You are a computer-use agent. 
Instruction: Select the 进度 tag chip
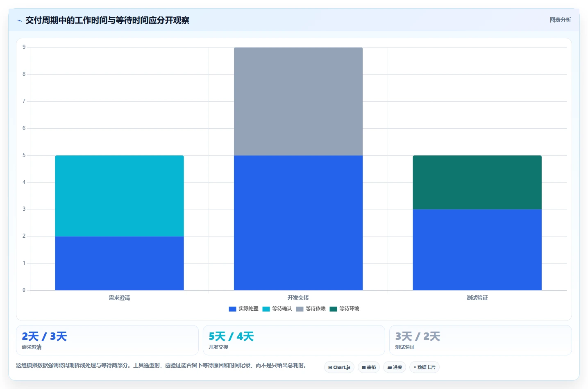[395, 367]
